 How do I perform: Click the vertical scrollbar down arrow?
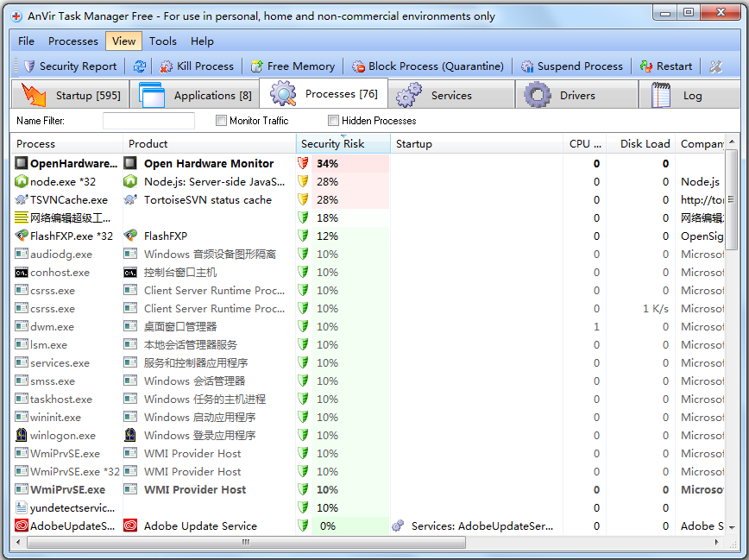pos(732,527)
